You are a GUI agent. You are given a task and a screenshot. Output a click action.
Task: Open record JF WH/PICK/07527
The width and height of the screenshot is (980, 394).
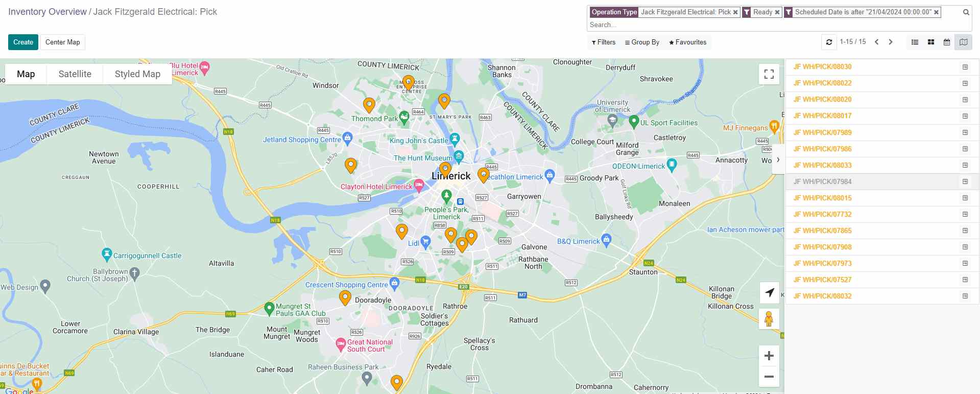822,280
